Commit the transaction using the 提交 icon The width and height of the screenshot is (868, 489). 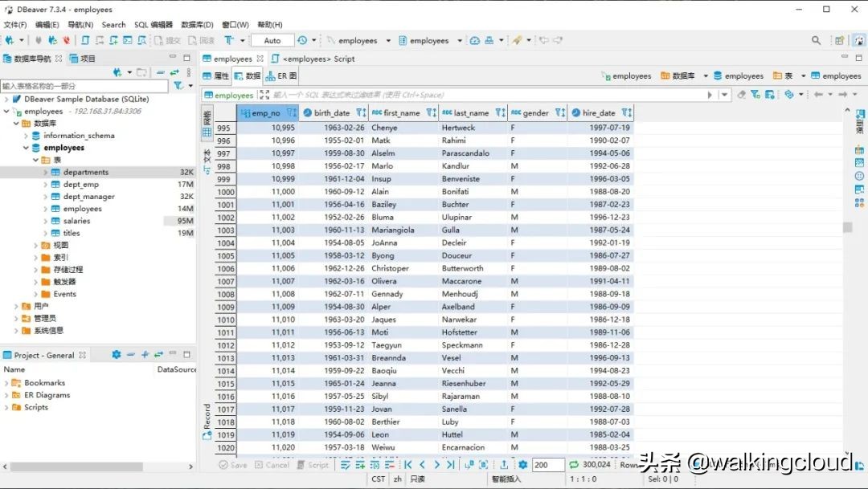pyautogui.click(x=166, y=39)
